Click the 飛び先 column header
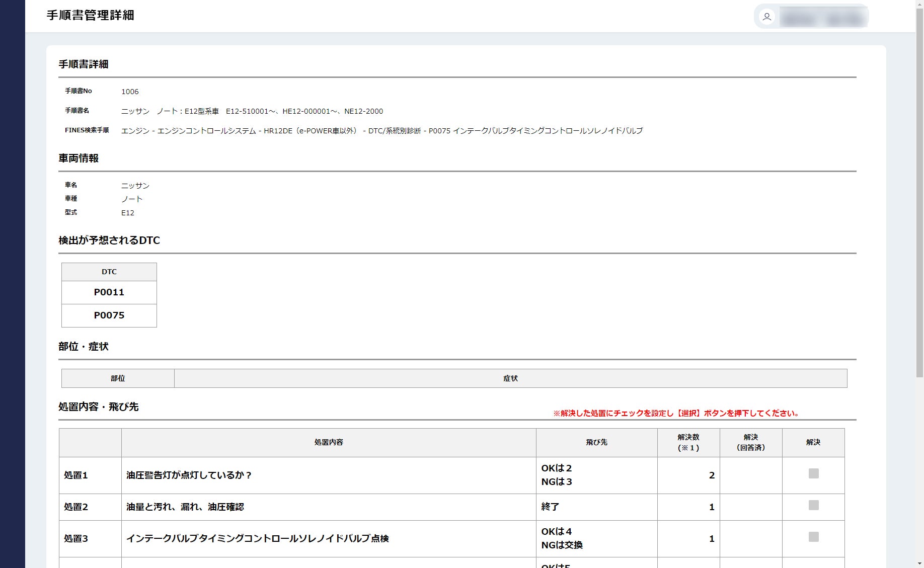This screenshot has height=568, width=924. tap(597, 443)
